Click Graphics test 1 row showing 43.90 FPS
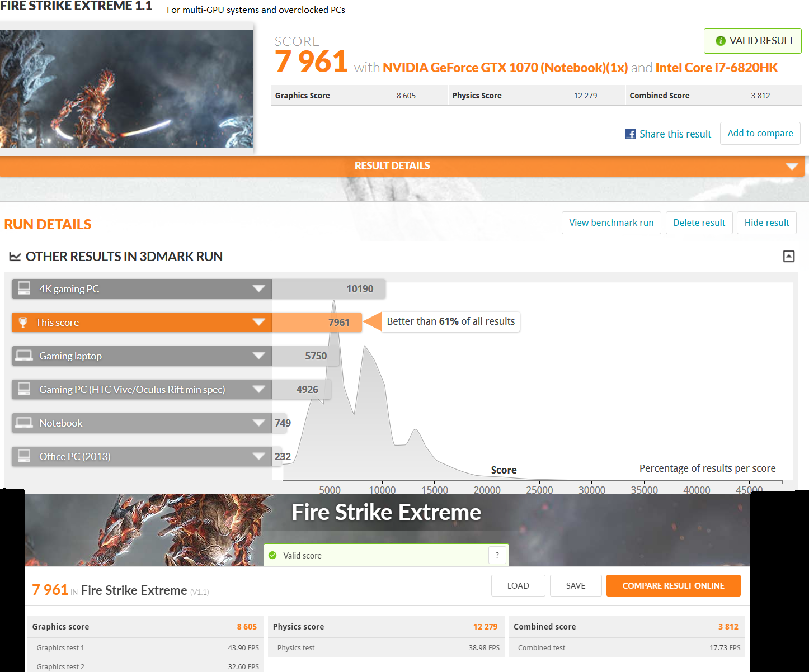 pos(145,647)
